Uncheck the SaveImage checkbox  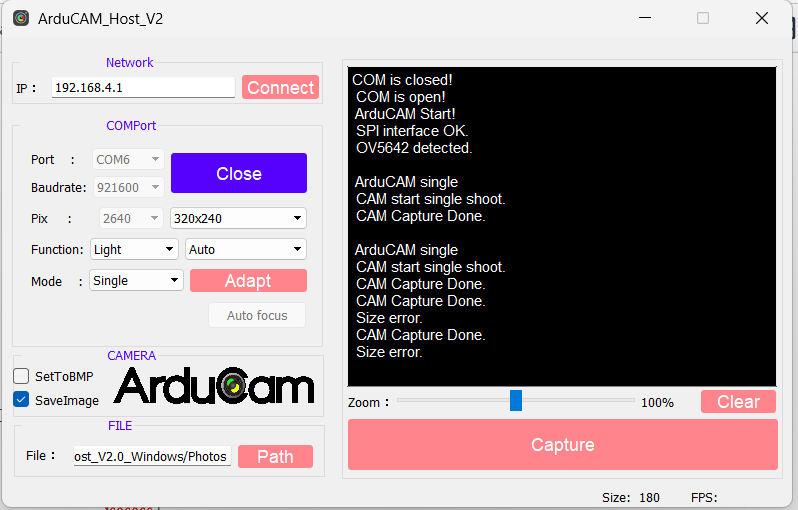click(x=21, y=400)
